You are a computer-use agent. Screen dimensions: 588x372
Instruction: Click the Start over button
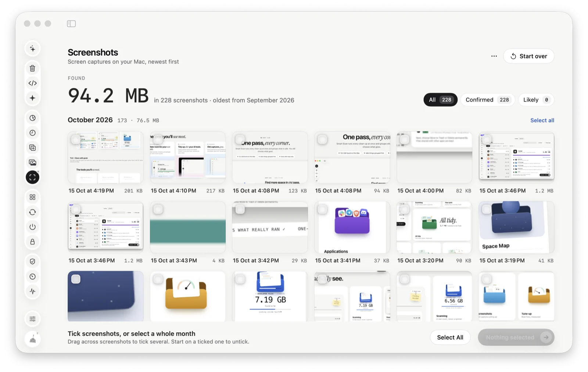(529, 56)
